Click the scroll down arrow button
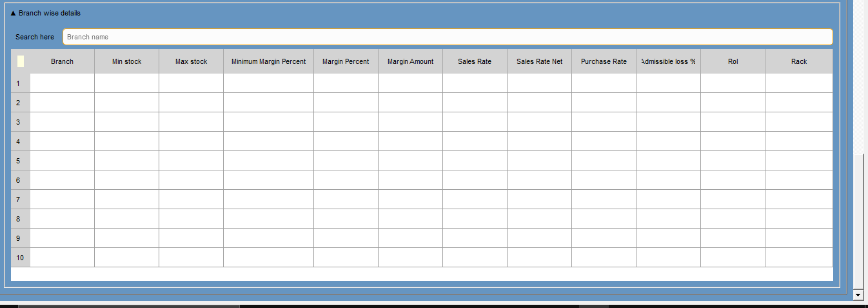The height and width of the screenshot is (308, 868). (x=858, y=294)
